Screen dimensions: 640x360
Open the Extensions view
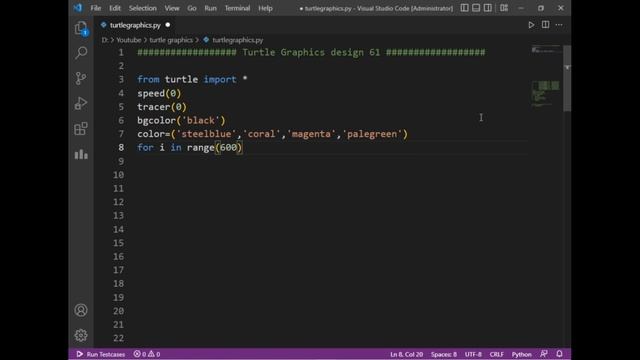tap(81, 129)
